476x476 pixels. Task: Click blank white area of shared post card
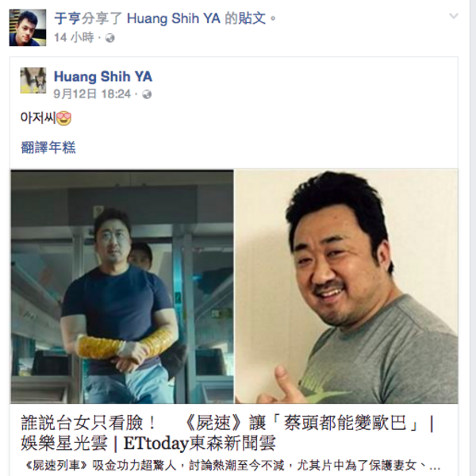(273, 133)
